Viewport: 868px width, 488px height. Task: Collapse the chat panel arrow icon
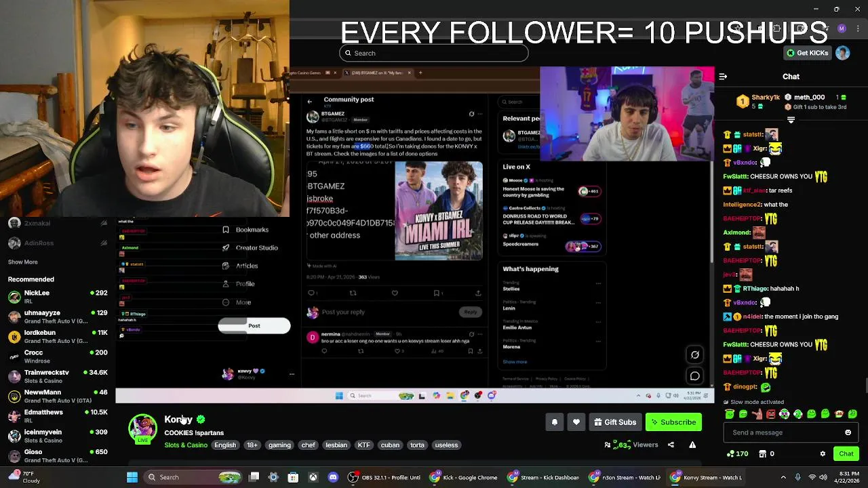[x=723, y=77]
